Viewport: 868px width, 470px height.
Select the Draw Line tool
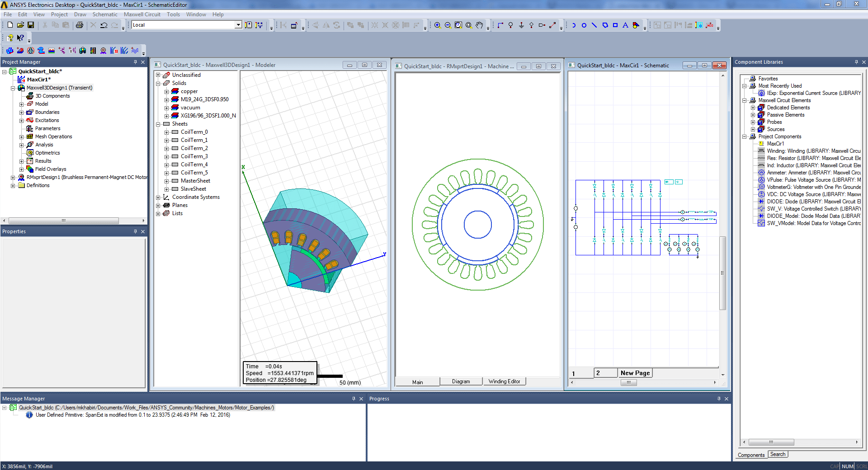[594, 25]
